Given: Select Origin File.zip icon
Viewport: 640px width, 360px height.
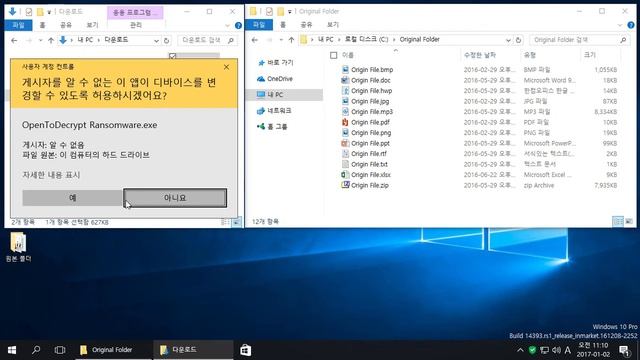Looking at the screenshot, I should tap(345, 185).
